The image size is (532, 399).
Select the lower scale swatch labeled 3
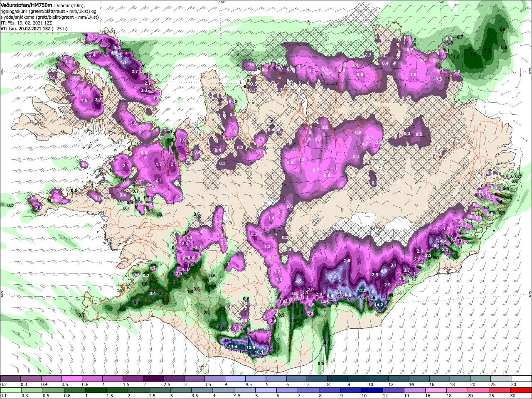181,390
